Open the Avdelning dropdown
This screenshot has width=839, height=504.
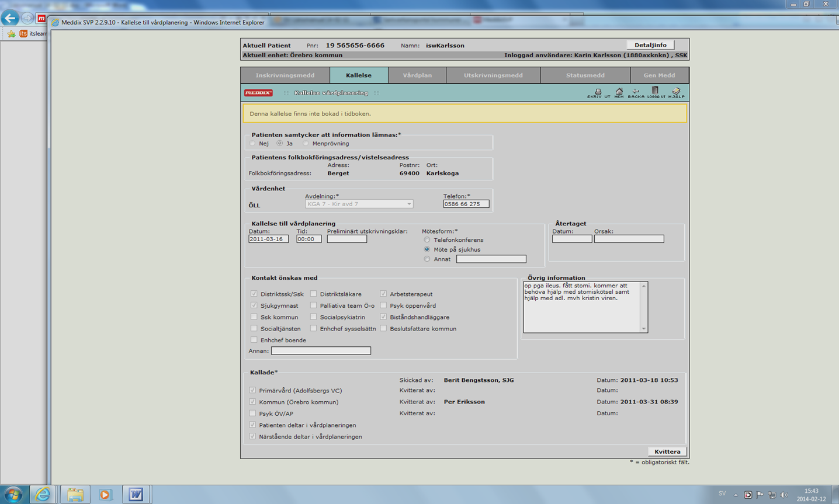pos(359,204)
